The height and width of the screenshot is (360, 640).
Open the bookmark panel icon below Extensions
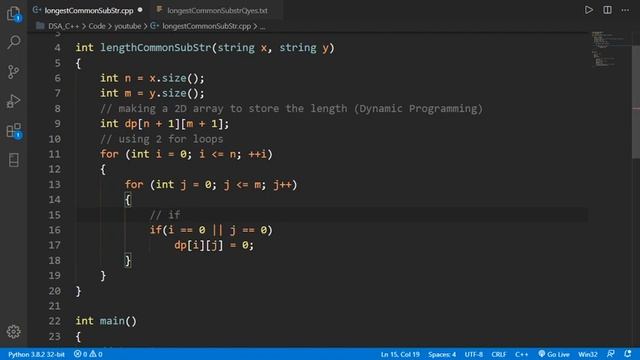click(x=13, y=160)
